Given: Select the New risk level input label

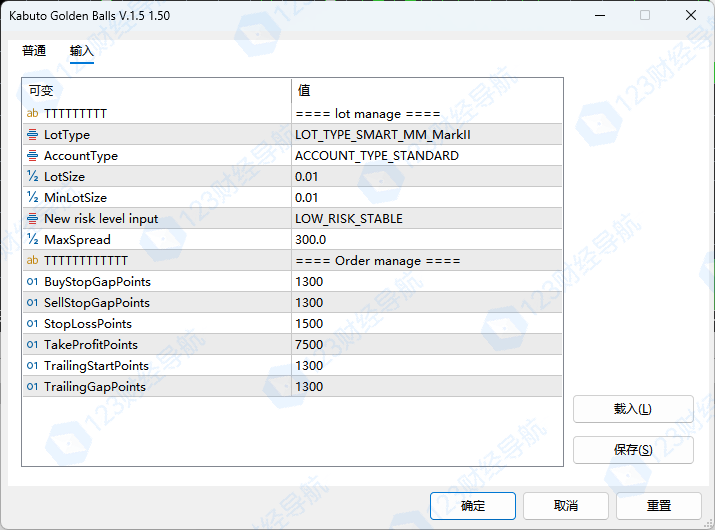Looking at the screenshot, I should pyautogui.click(x=101, y=219).
